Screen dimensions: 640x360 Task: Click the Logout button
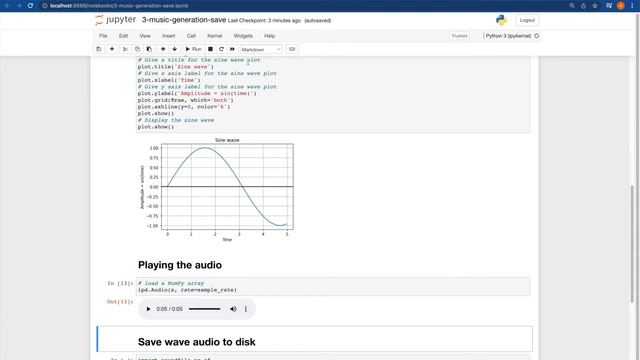[527, 20]
